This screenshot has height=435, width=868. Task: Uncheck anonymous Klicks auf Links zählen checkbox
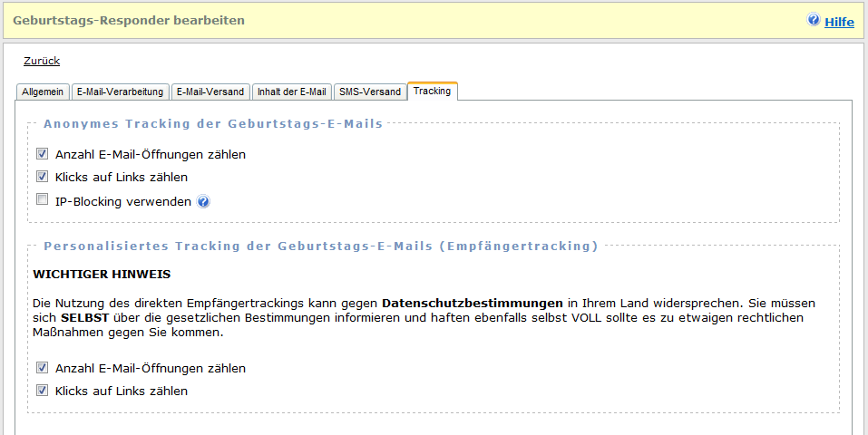click(43, 177)
